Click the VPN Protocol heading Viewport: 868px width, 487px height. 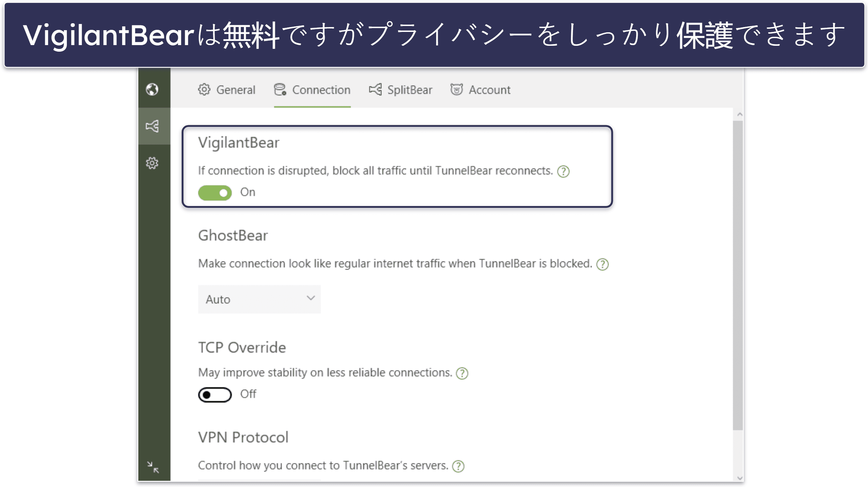(243, 437)
